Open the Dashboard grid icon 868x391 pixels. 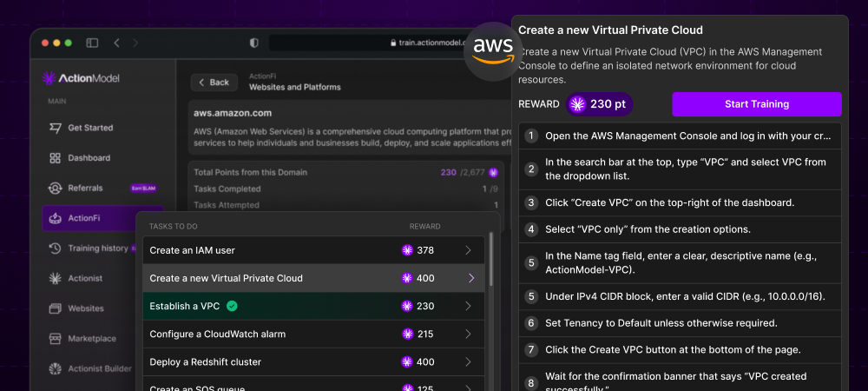(55, 158)
